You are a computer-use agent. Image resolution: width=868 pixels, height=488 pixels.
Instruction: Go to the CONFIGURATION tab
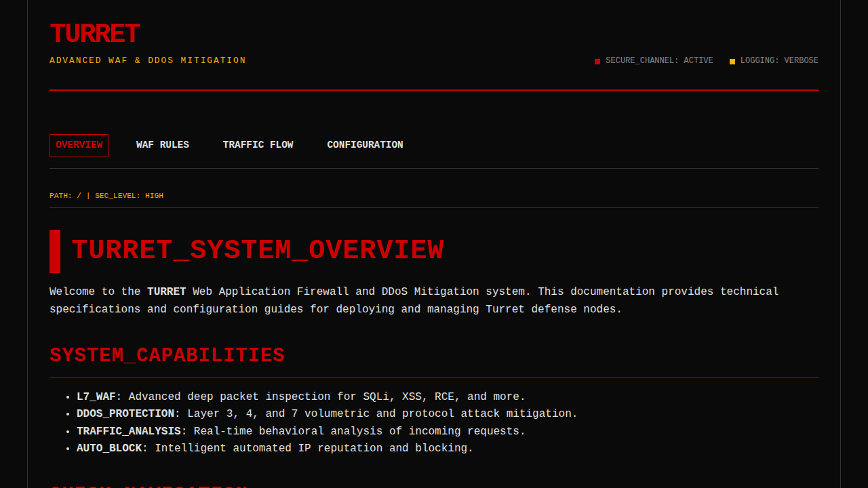(x=365, y=145)
